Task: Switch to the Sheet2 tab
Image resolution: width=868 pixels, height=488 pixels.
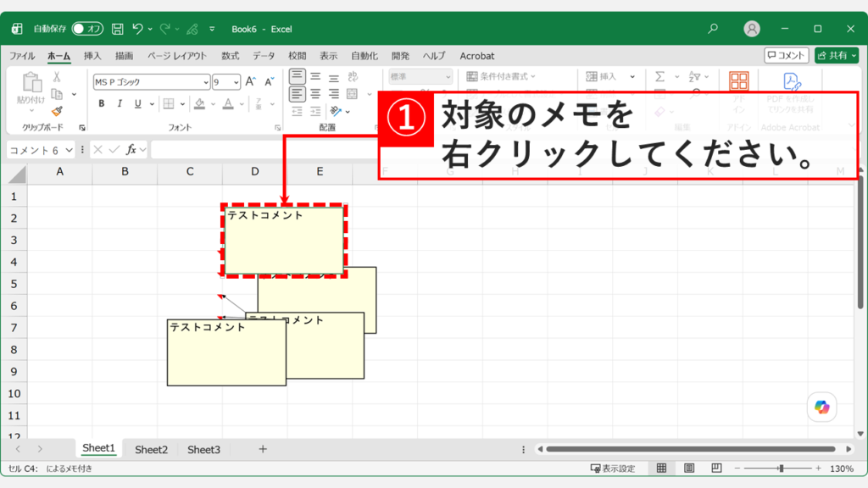Action: pos(151,449)
